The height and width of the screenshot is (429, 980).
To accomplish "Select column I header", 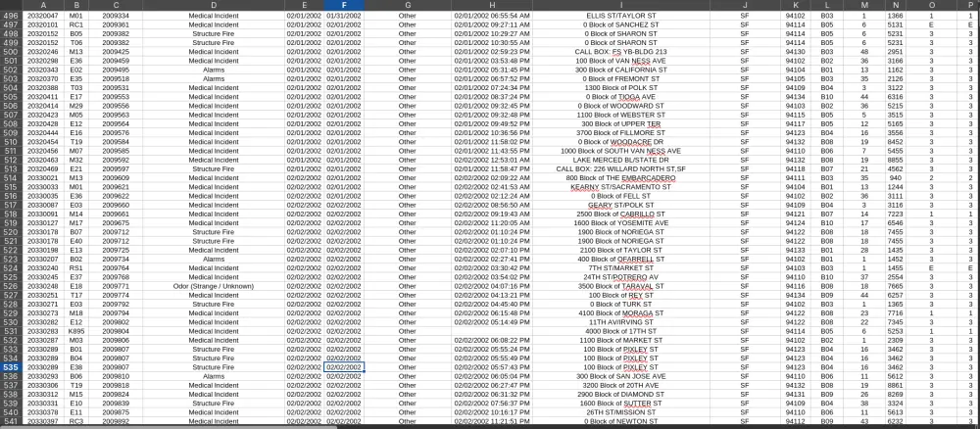I will (621, 5).
